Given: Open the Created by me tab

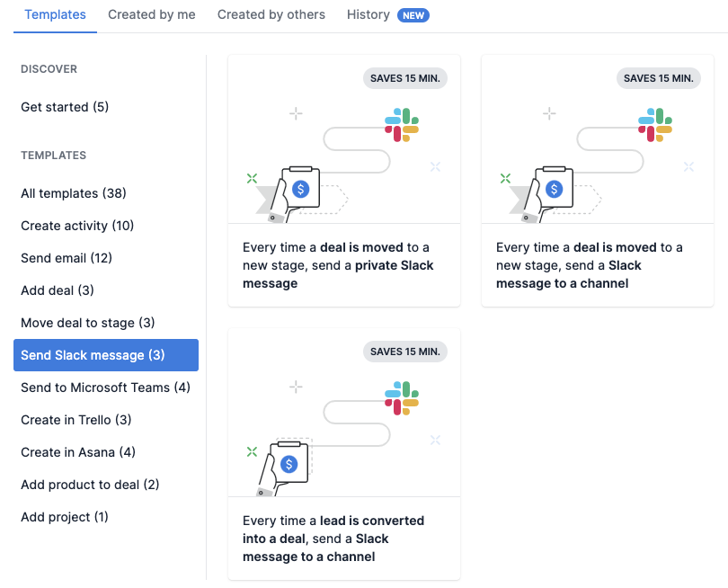Looking at the screenshot, I should pos(151,14).
